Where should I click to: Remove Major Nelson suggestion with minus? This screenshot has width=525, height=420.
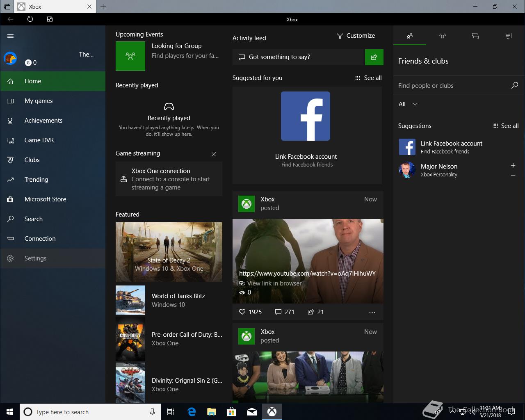tap(513, 175)
